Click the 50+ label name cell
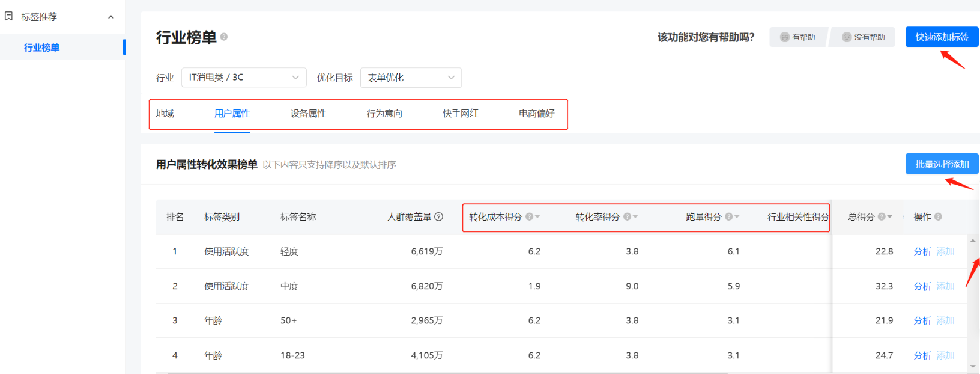980x374 pixels. tap(288, 320)
